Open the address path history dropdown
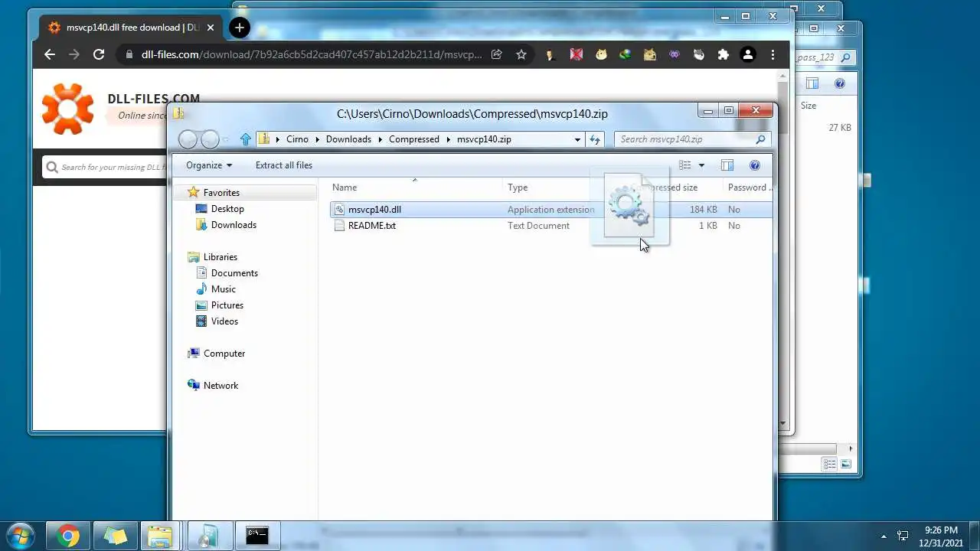Image resolution: width=980 pixels, height=551 pixels. [x=577, y=139]
